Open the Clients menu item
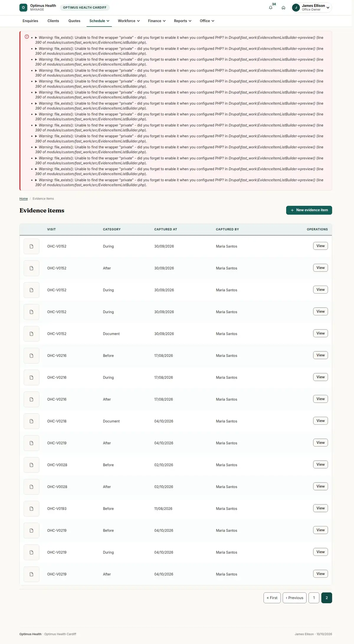The image size is (354, 644). tap(53, 21)
